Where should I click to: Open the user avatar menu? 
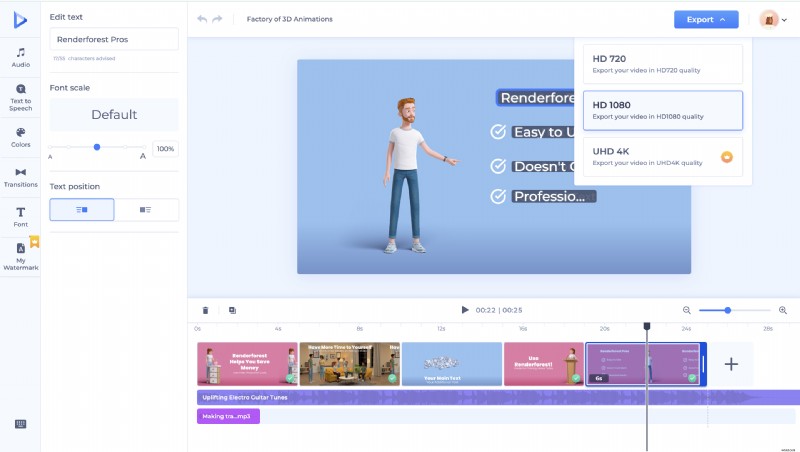click(x=773, y=19)
